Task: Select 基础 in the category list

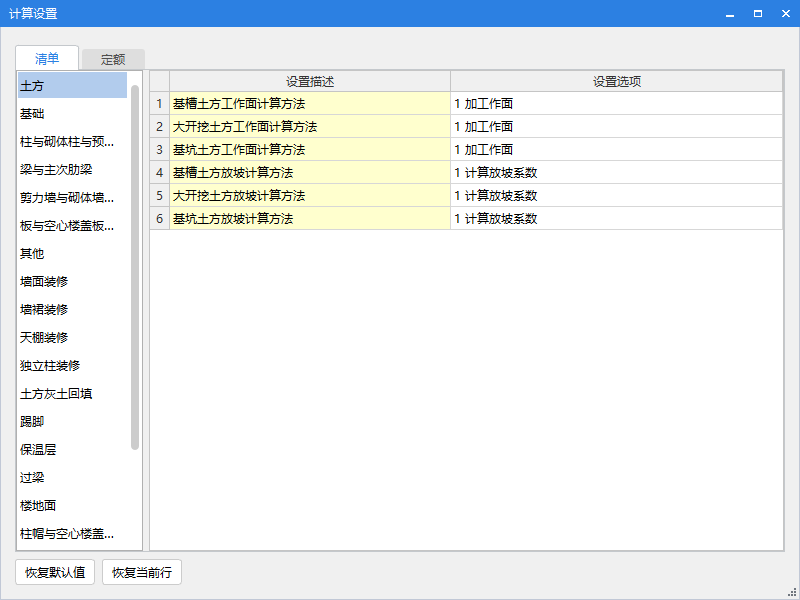Action: tap(72, 113)
